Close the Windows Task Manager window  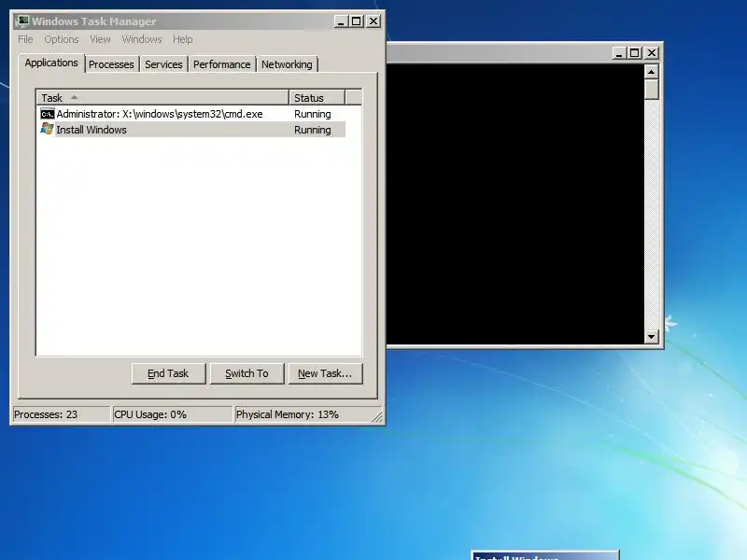[x=373, y=21]
